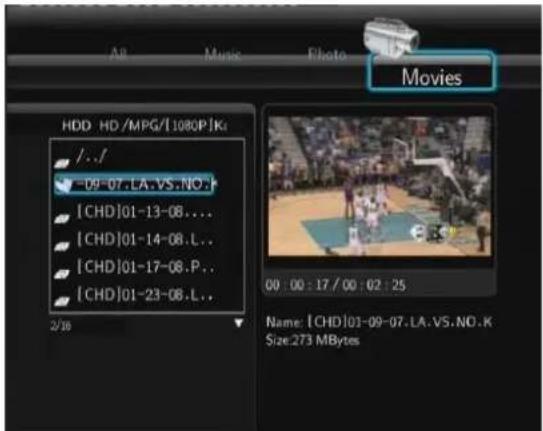The height and width of the screenshot is (431, 543).
Task: Open the parent folder /../ entry
Action: pos(91,156)
